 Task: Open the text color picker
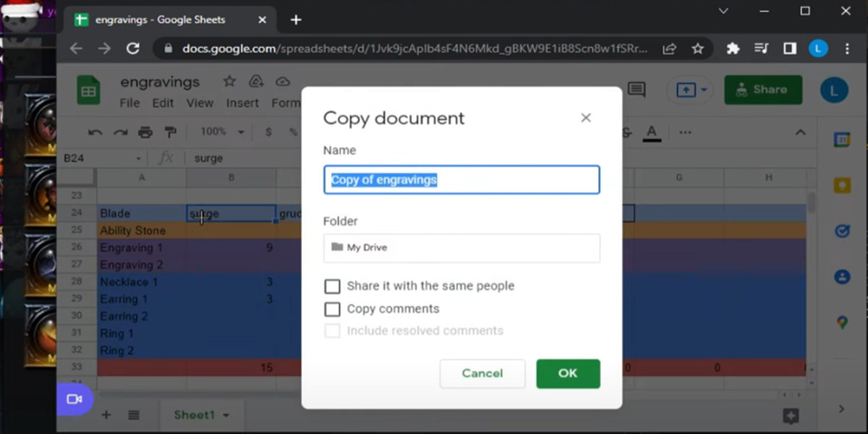pyautogui.click(x=652, y=132)
